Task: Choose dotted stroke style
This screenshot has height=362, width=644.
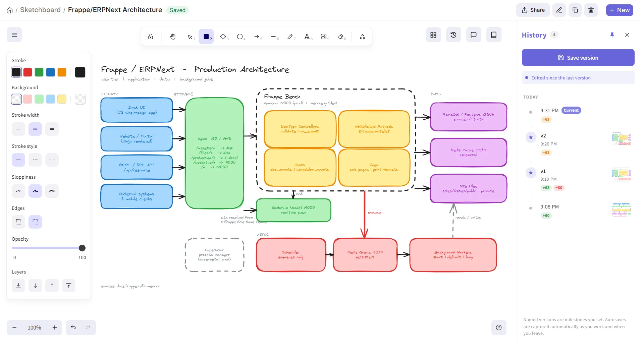Action: [x=52, y=160]
